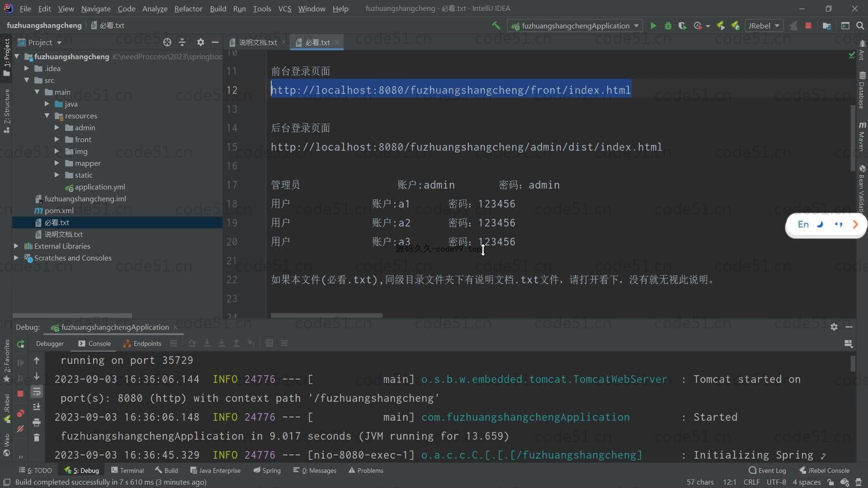Screen dimensions: 868x488
Task: Click Step Over icon in debugger toolbar
Action: tap(192, 343)
